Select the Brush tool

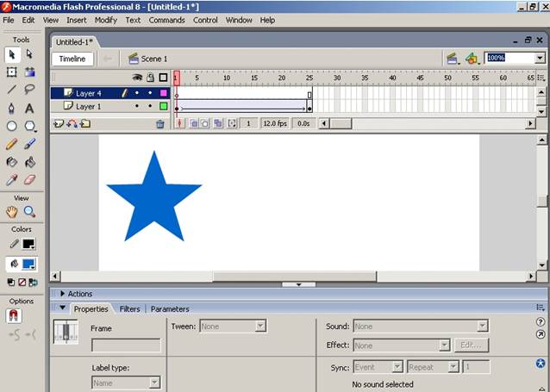(x=30, y=144)
